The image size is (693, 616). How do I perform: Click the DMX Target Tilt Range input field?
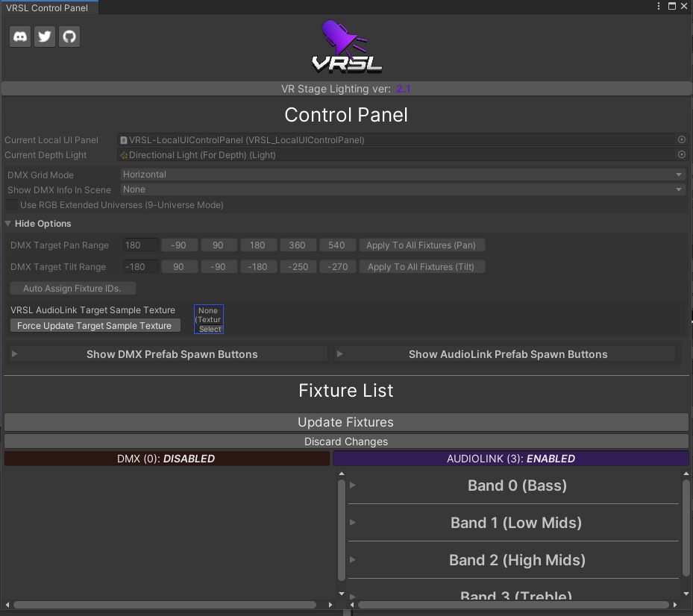(x=140, y=267)
